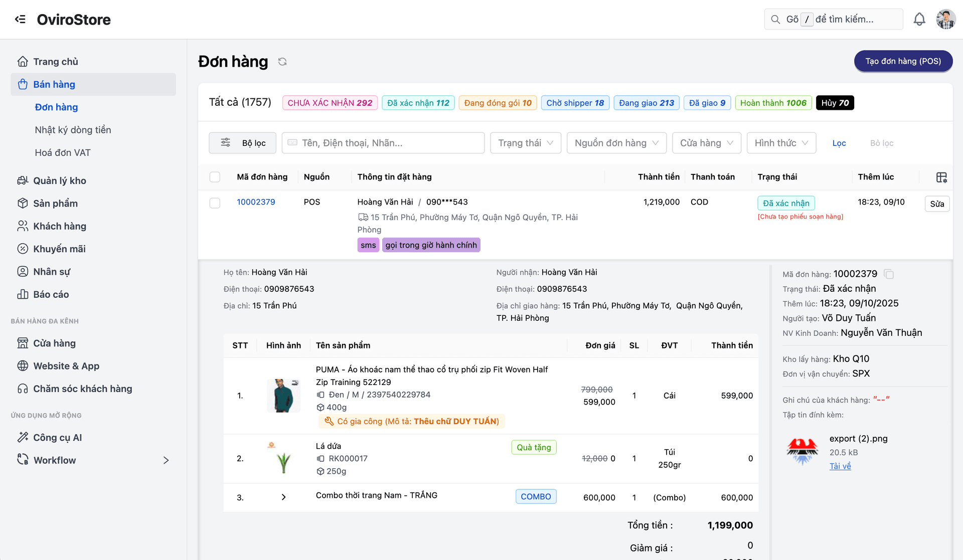Click the Tạo đơn hàng (POS) button
The height and width of the screenshot is (560, 963).
point(903,61)
